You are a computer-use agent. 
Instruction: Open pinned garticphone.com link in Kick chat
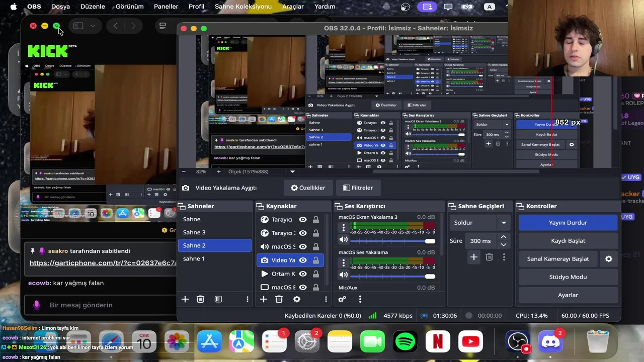click(x=103, y=263)
